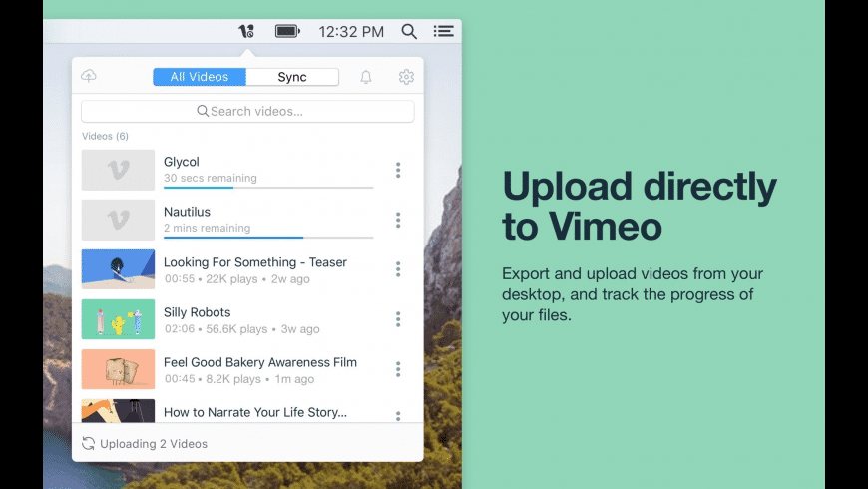
Task: Open more options for Nautilus
Action: pyautogui.click(x=398, y=220)
